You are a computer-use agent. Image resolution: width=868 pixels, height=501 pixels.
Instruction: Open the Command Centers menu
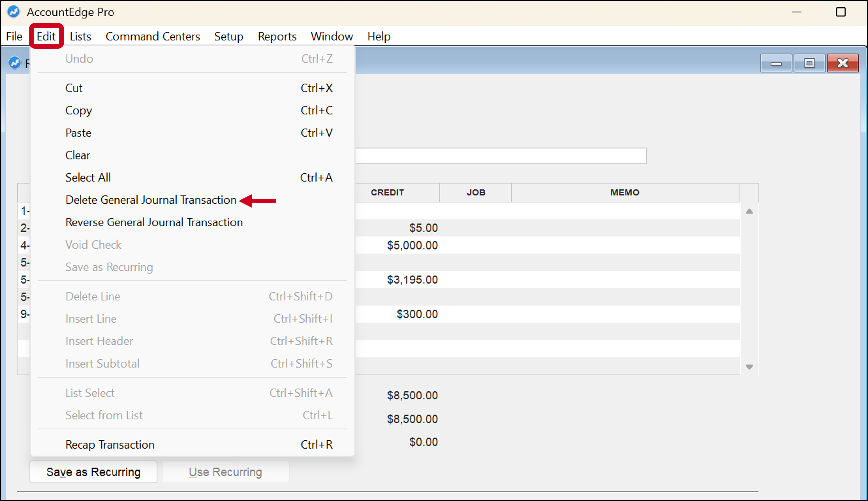tap(152, 36)
